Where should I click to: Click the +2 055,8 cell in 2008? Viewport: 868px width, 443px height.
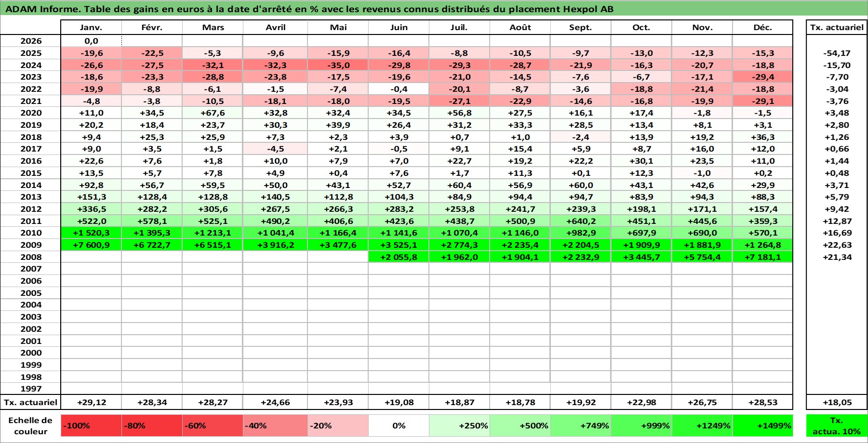tap(399, 257)
